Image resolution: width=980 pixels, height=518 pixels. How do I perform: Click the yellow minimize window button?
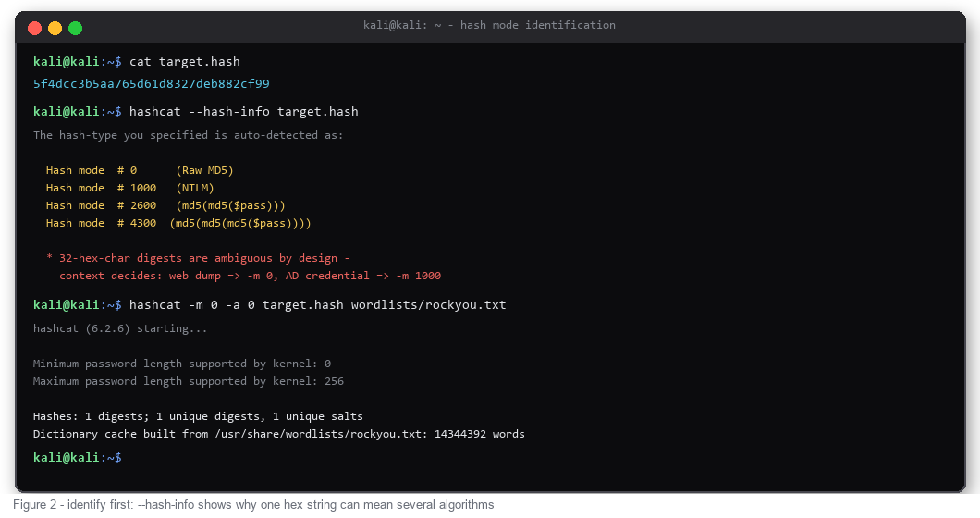[x=55, y=28]
